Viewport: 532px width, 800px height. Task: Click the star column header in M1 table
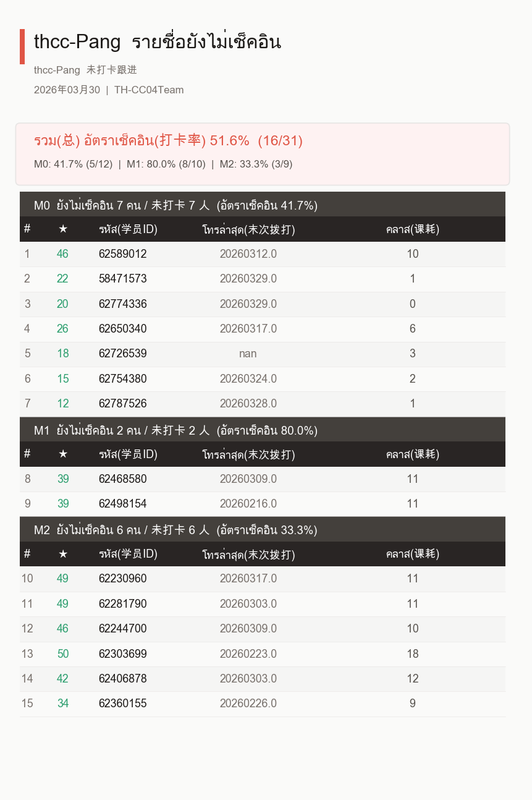pos(63,454)
